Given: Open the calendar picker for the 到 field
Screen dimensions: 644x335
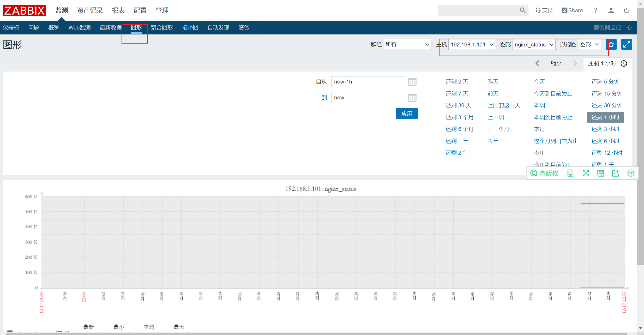Looking at the screenshot, I should [x=412, y=98].
